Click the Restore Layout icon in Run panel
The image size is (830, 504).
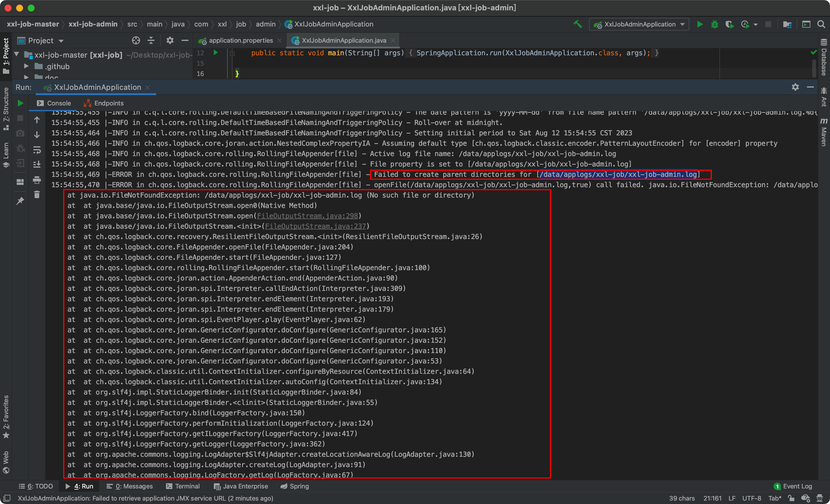20,182
